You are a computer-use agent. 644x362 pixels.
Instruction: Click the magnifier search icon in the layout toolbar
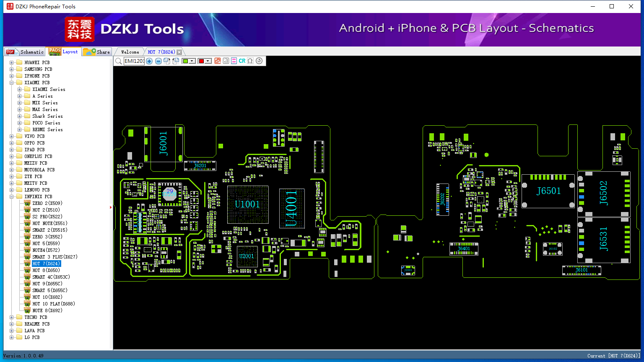119,61
